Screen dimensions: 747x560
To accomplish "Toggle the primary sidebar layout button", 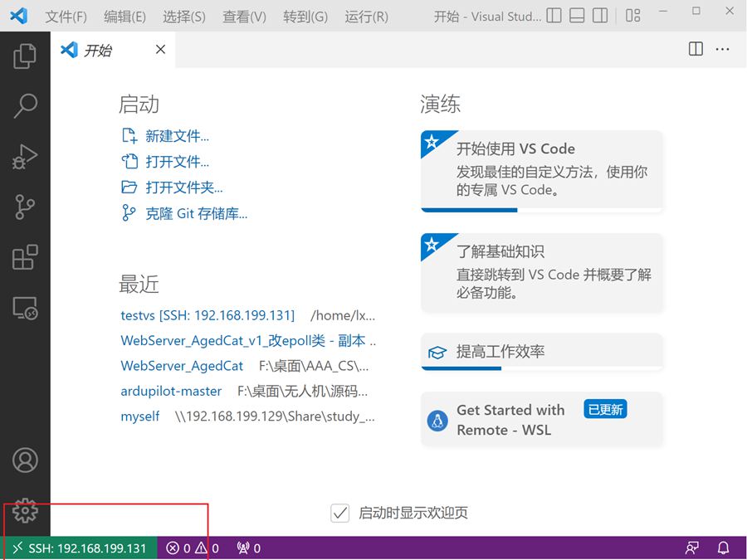I will tap(554, 16).
